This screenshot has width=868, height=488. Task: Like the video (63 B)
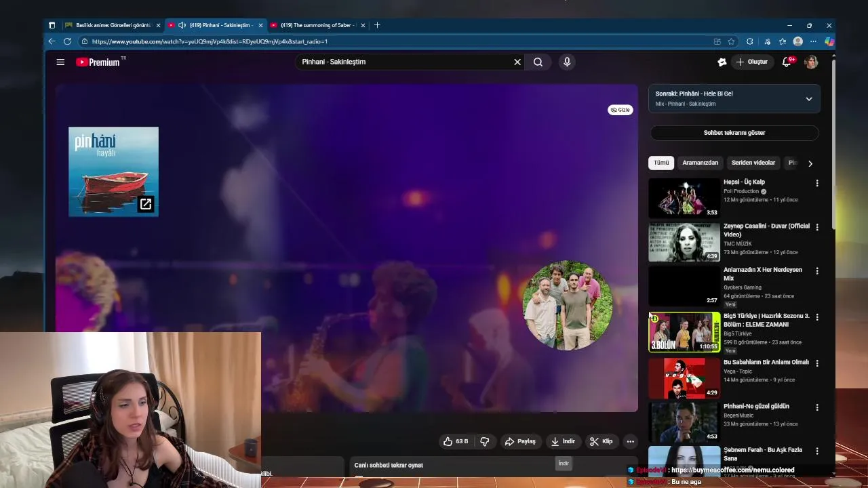pos(456,441)
